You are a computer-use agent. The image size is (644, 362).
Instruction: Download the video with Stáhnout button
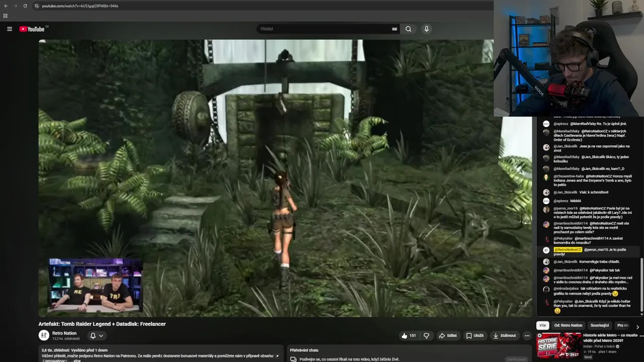(504, 335)
